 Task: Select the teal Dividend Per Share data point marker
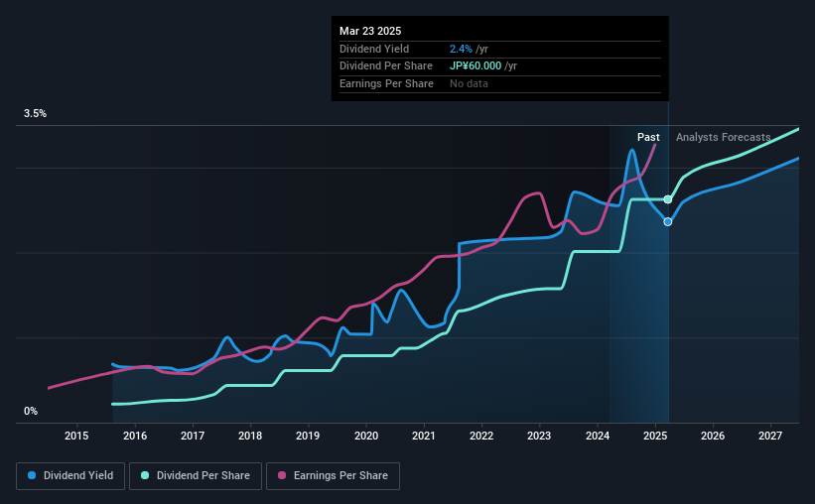[x=668, y=199]
